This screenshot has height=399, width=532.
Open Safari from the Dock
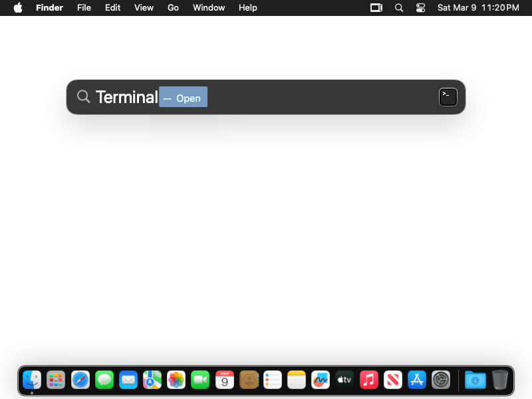pyautogui.click(x=80, y=380)
